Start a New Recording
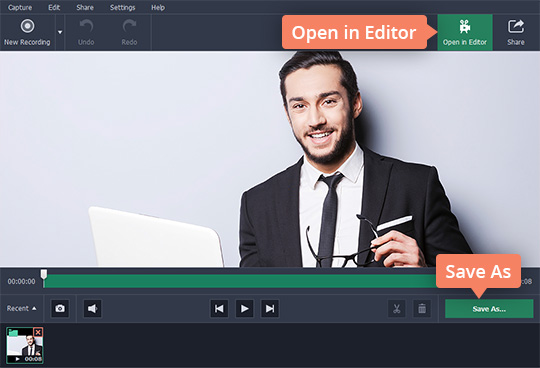540x368 pixels. point(27,33)
